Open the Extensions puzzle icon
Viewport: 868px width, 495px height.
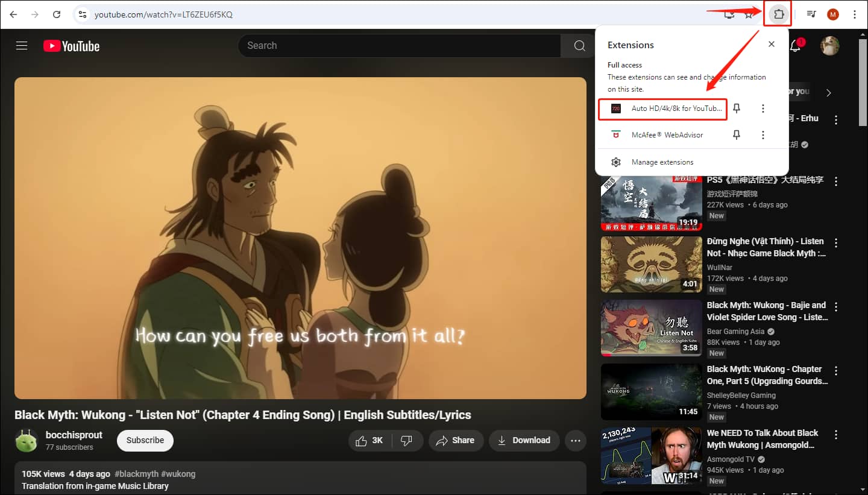pyautogui.click(x=778, y=14)
